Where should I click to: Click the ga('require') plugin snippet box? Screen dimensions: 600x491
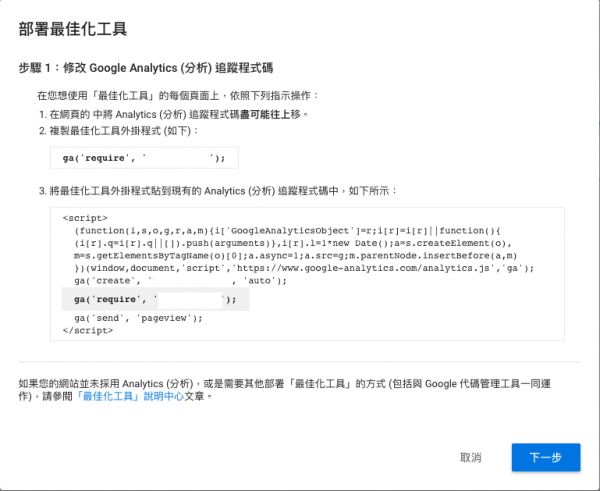144,158
